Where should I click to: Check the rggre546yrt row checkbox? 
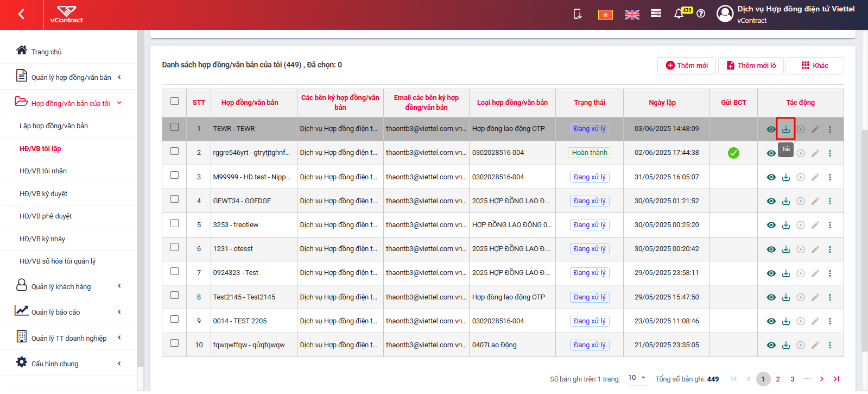point(174,151)
